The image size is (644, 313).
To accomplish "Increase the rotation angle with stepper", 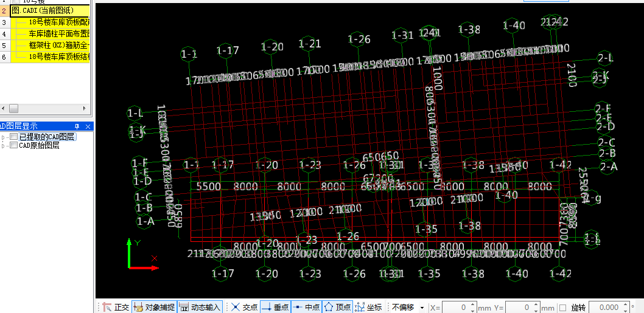I will pyautogui.click(x=626, y=305).
